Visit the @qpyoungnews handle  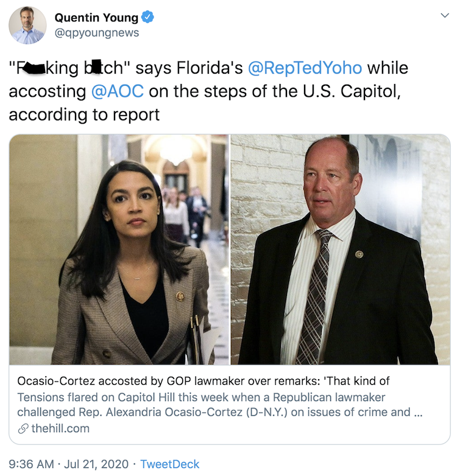coord(97,33)
